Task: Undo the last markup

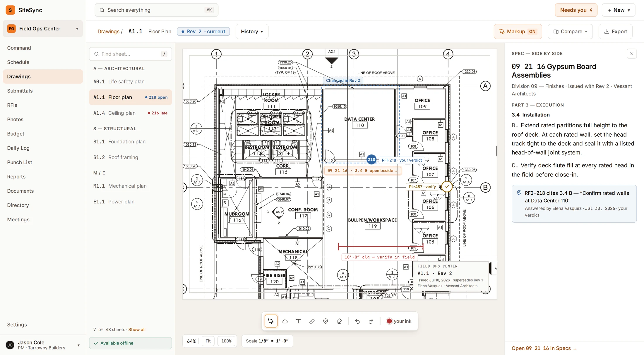Action: pos(357,321)
